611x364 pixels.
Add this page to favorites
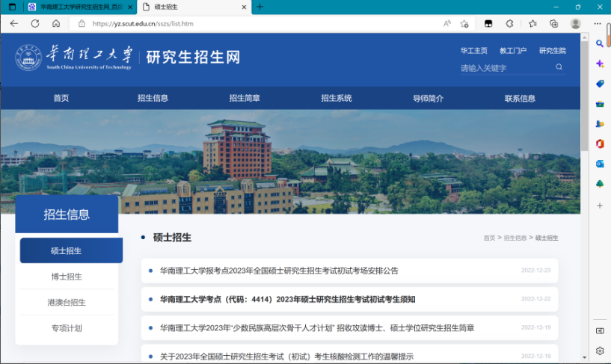(x=464, y=23)
